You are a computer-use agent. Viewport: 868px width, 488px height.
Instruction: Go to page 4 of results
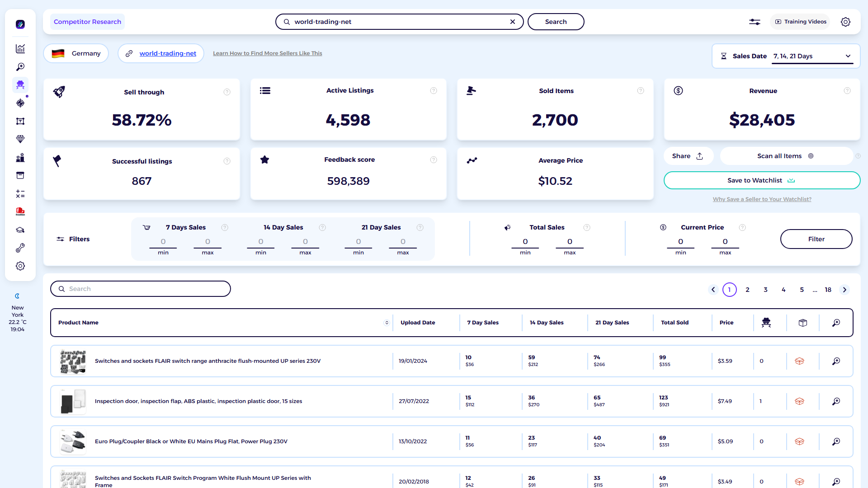coord(784,290)
